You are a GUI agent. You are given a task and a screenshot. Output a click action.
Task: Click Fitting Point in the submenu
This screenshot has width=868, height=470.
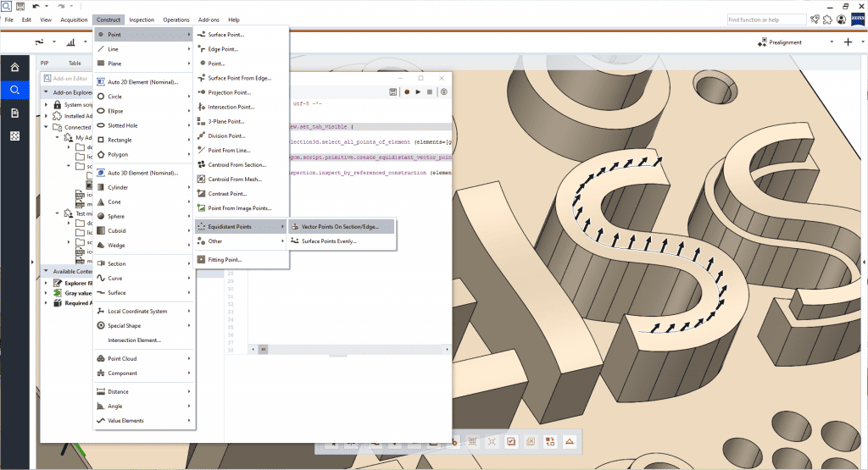[x=225, y=260]
